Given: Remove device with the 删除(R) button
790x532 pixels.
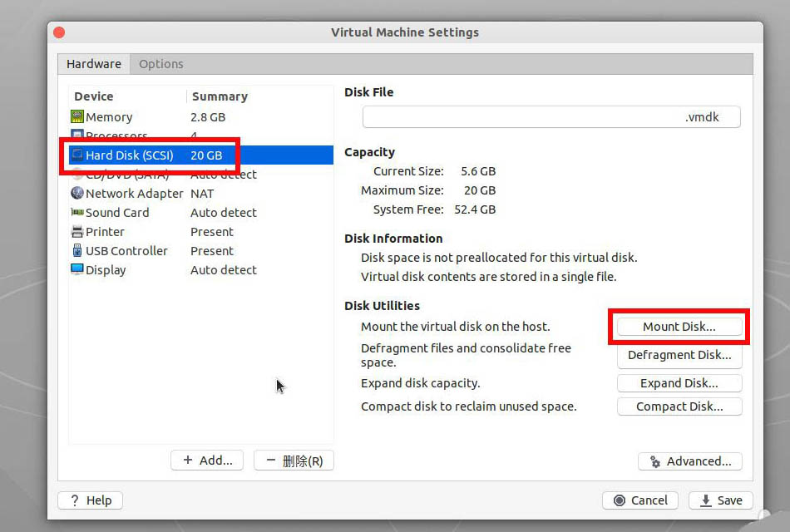Looking at the screenshot, I should click(x=294, y=461).
